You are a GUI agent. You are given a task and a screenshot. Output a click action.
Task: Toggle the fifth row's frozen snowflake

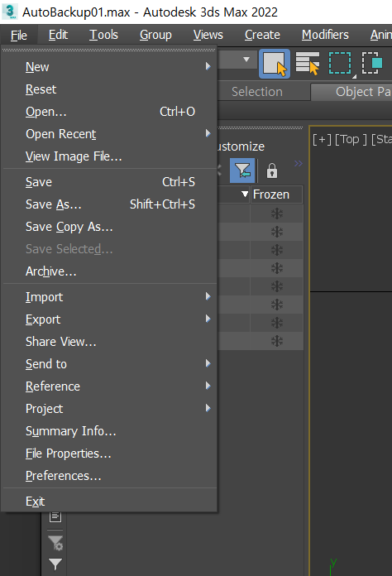point(277,286)
